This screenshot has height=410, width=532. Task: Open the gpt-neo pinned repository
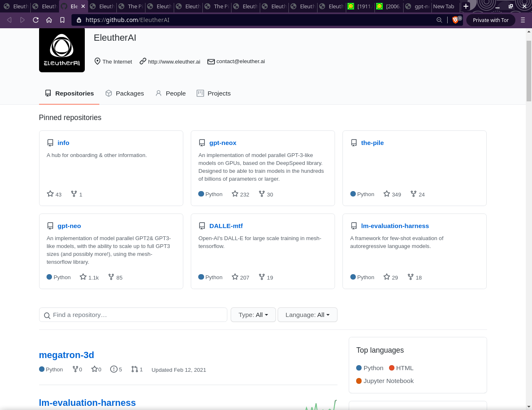click(x=69, y=226)
